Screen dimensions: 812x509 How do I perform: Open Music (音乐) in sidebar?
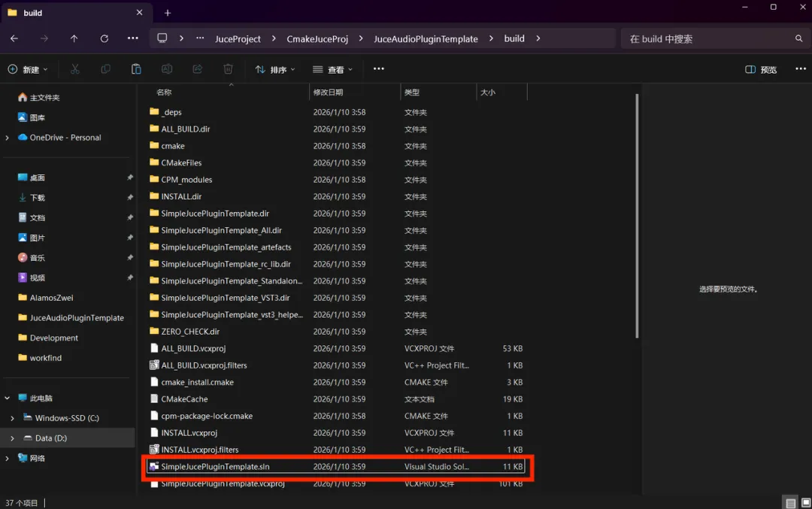32,258
